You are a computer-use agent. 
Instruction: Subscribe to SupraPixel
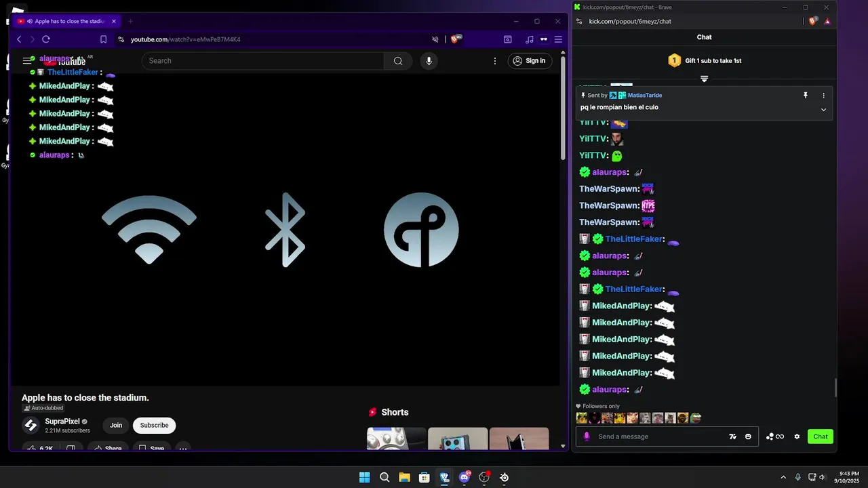coord(155,425)
